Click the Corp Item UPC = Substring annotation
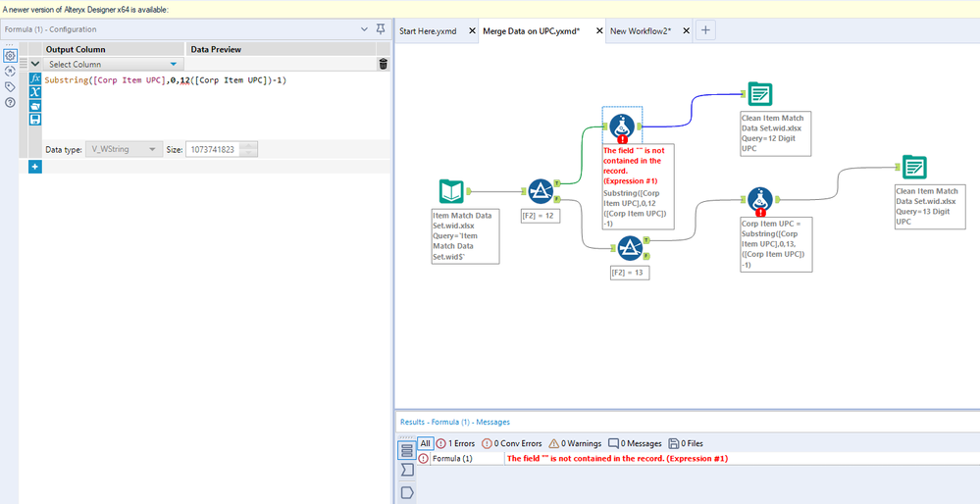 776,243
